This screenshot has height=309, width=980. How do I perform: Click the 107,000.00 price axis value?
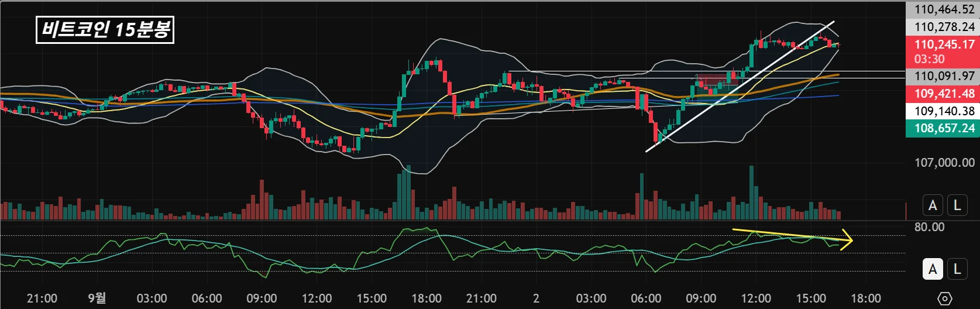(x=944, y=163)
